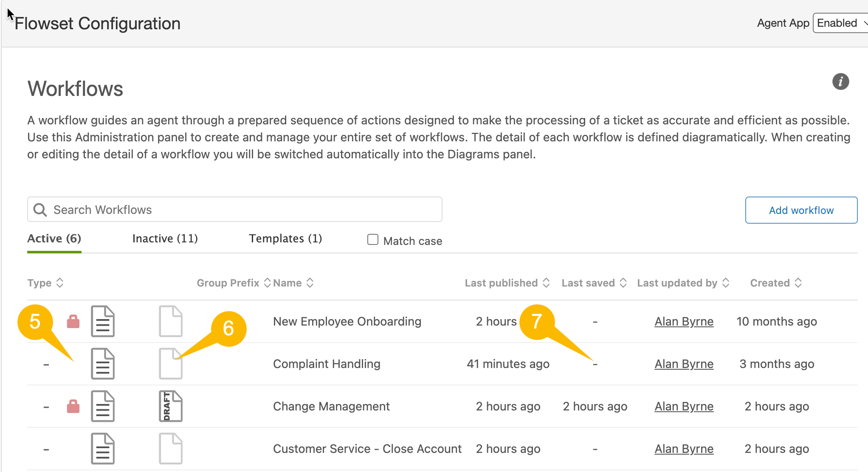The height and width of the screenshot is (472, 868).
Task: Sort by Last saved column
Action: (x=594, y=283)
